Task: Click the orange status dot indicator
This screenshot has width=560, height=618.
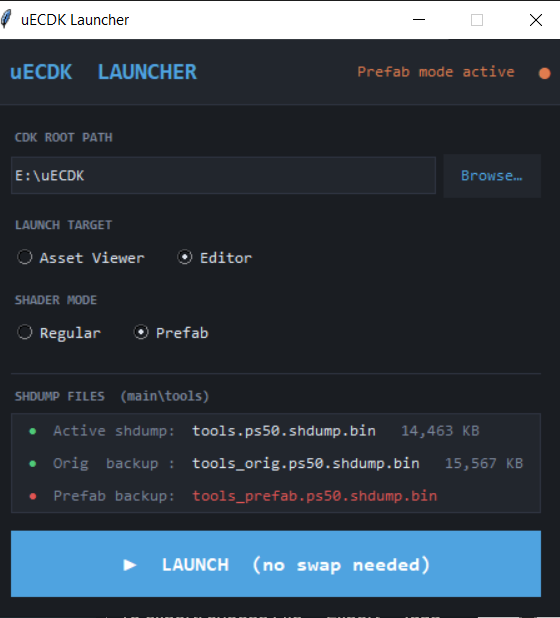Action: [544, 73]
